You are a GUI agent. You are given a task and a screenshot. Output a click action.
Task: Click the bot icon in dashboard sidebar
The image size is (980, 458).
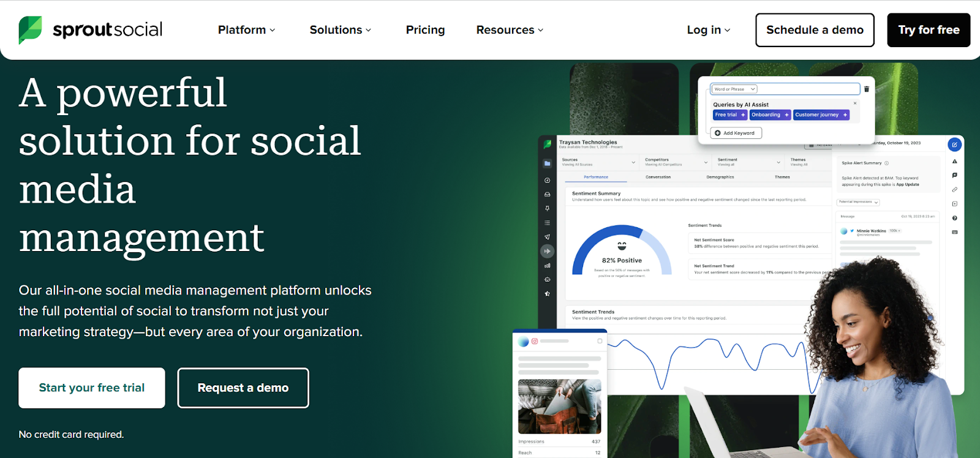[548, 279]
